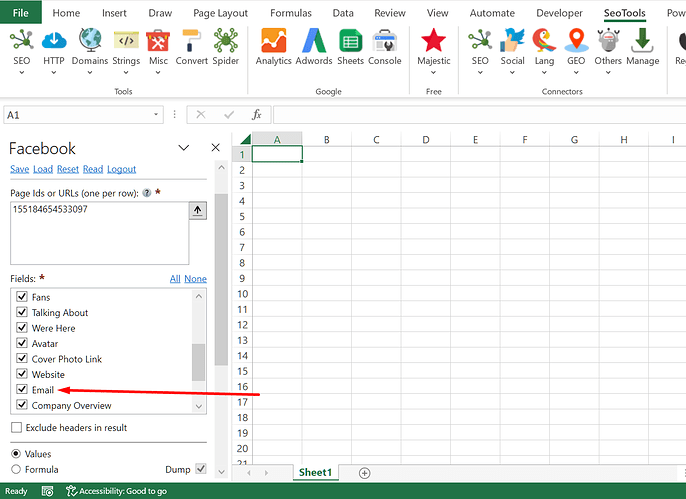The width and height of the screenshot is (686, 499).
Task: Click the Load link
Action: click(x=43, y=169)
